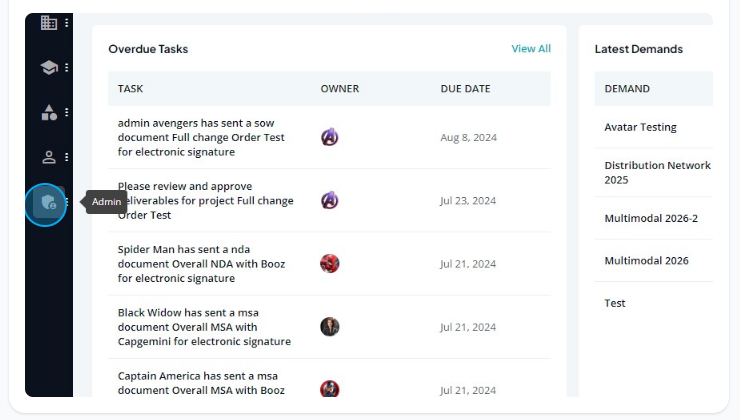Click Captain America owner avatar
Viewport: 740px width, 420px height.
[329, 389]
